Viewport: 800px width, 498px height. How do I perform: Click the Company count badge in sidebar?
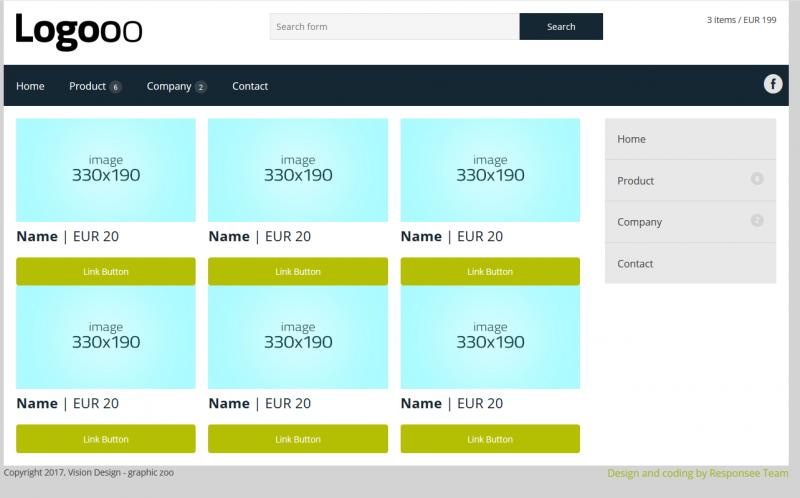757,220
